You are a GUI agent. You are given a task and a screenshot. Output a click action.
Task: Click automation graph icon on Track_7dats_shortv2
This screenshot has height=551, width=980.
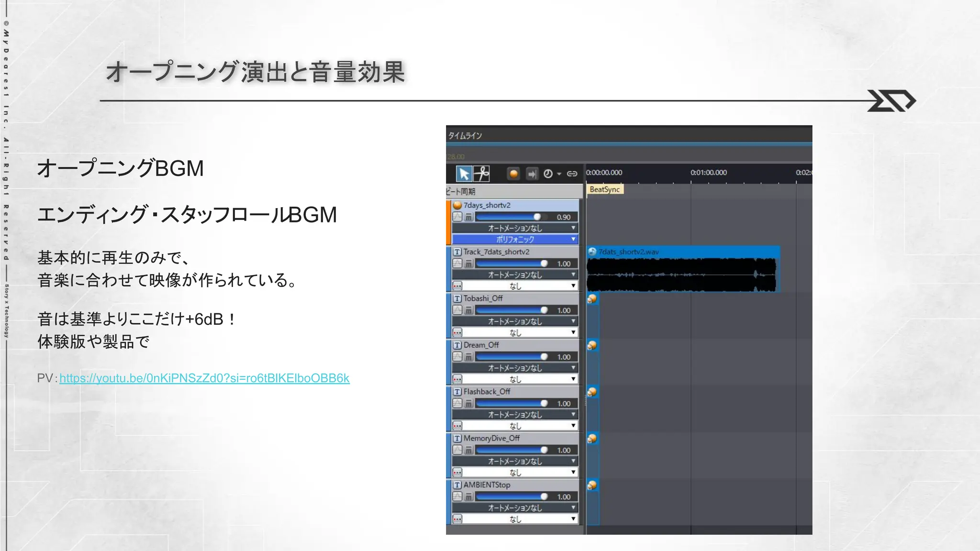click(457, 264)
